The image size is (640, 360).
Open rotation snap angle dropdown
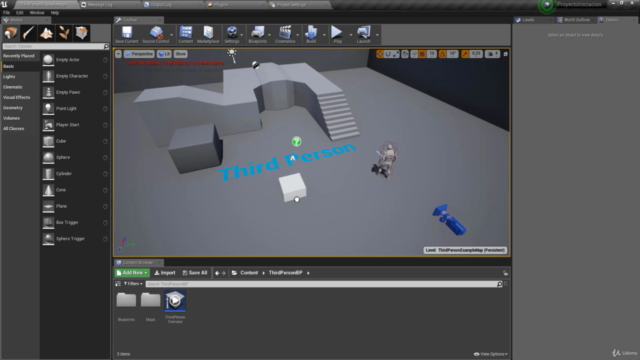tap(453, 54)
